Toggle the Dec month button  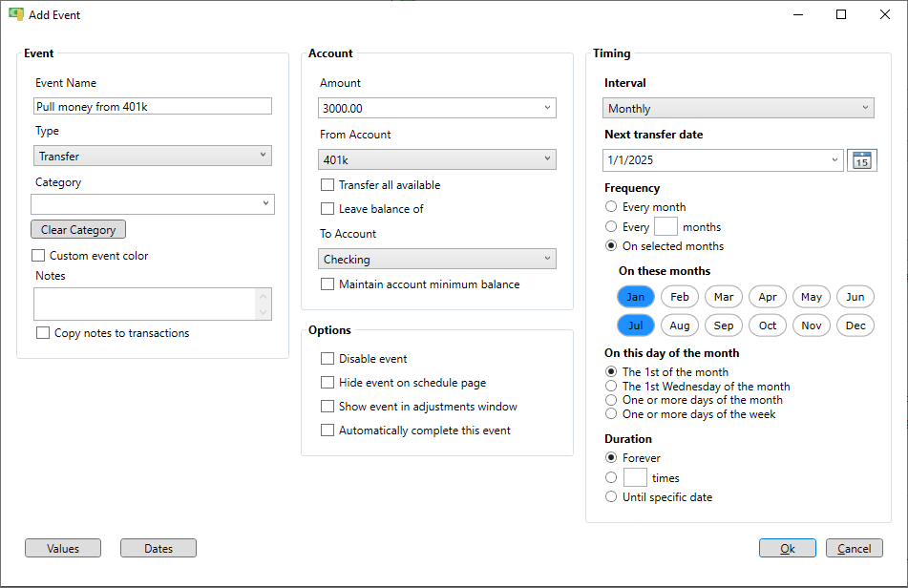[x=855, y=325]
